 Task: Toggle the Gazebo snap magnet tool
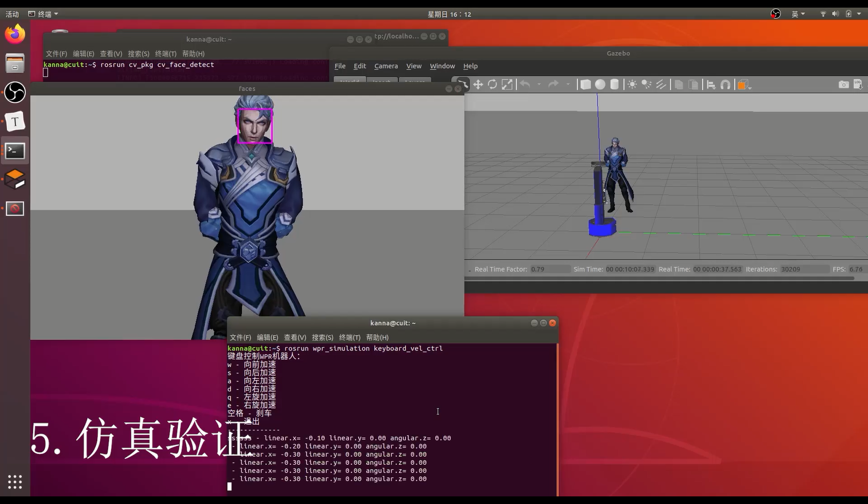pyautogui.click(x=726, y=84)
